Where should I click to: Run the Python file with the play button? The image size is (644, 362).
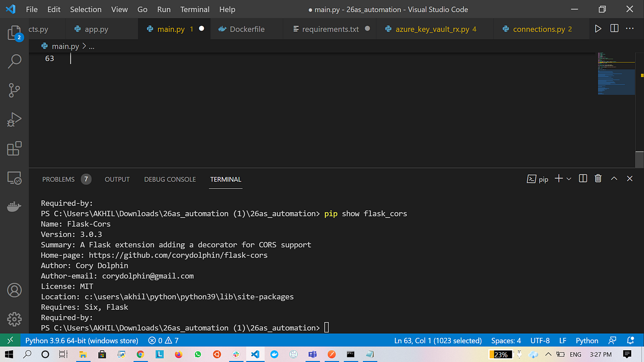tap(598, 28)
